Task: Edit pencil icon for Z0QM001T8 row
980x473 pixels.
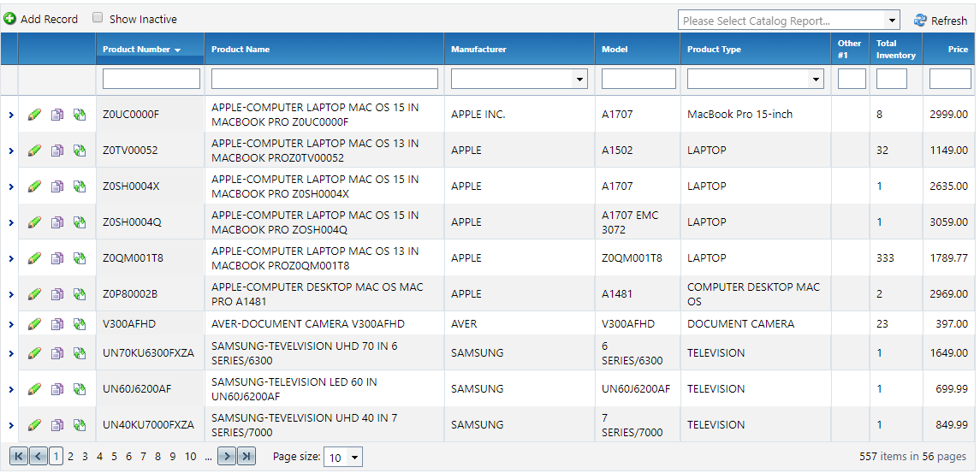Action: pos(34,258)
